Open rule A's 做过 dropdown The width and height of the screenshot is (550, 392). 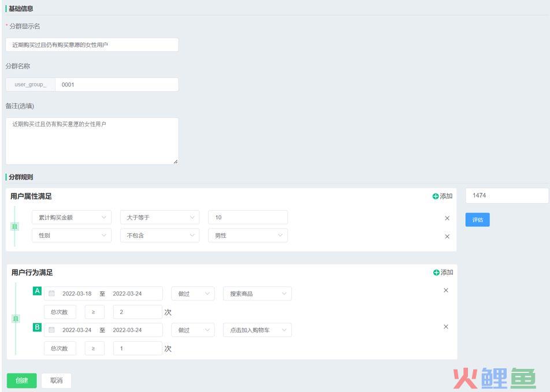point(192,294)
